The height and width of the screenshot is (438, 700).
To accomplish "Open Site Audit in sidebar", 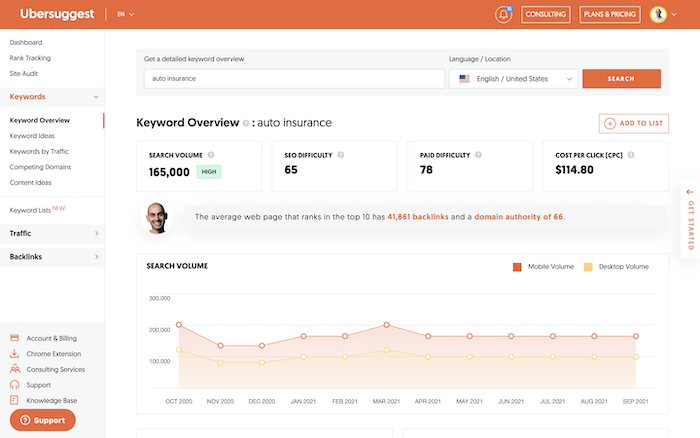I will pos(24,74).
